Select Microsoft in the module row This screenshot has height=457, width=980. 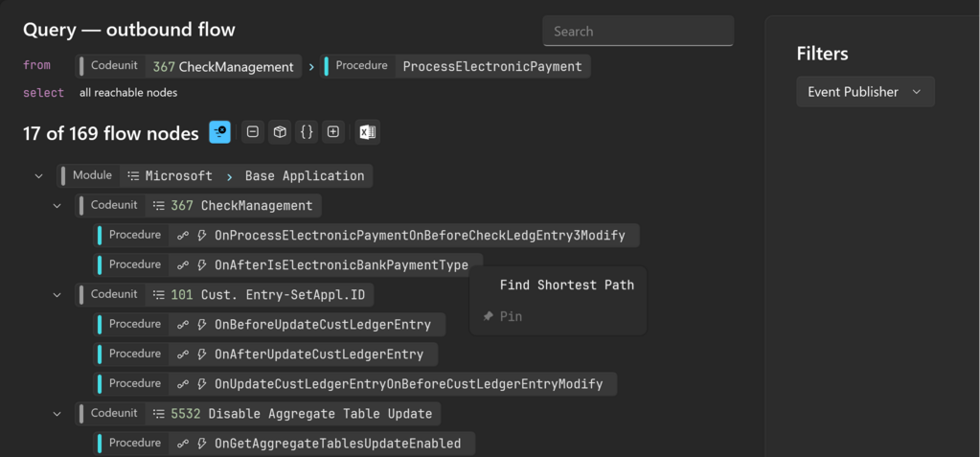point(179,176)
